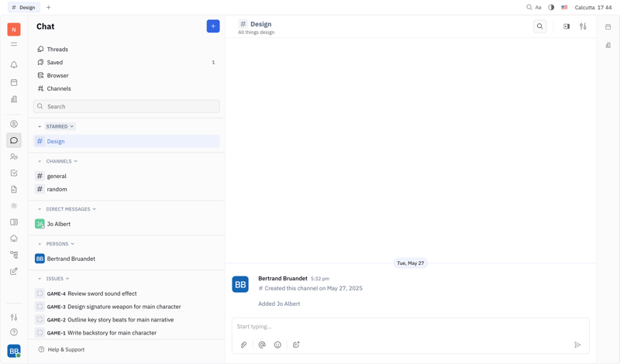
Task: Open the PERSONS section dropdown
Action: [60, 244]
